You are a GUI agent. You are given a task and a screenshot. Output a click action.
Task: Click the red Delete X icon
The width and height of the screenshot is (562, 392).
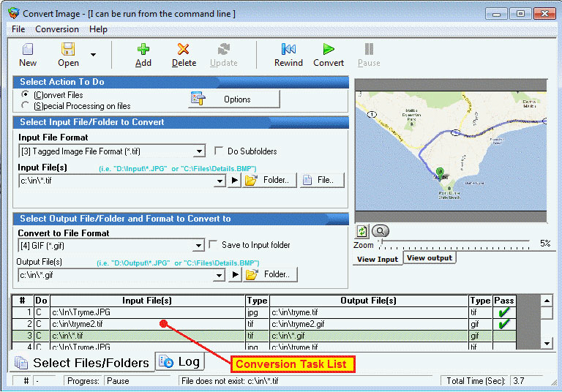coord(184,50)
